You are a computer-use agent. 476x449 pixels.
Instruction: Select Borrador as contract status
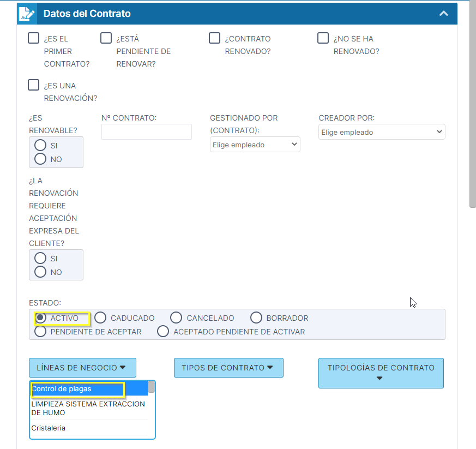pos(256,318)
